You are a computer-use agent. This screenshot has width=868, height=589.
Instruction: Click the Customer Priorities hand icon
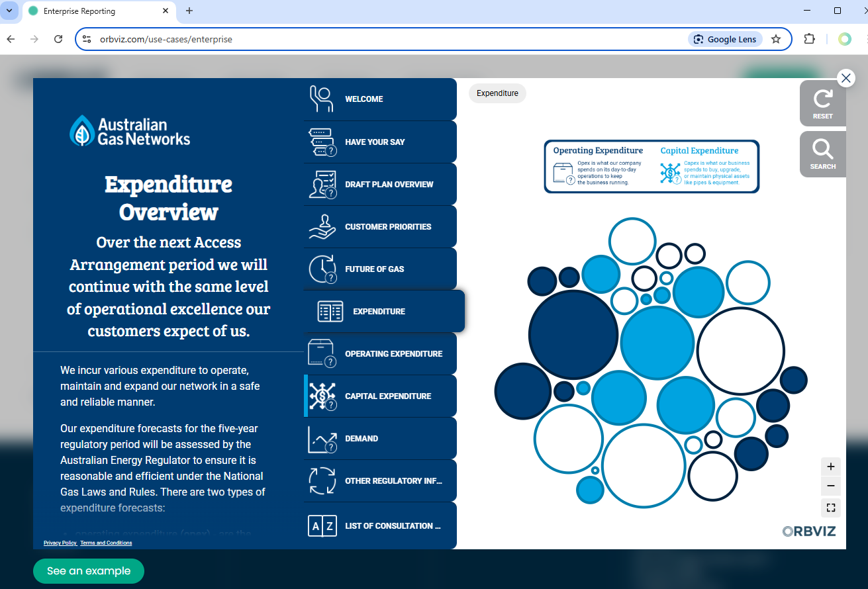coord(322,226)
